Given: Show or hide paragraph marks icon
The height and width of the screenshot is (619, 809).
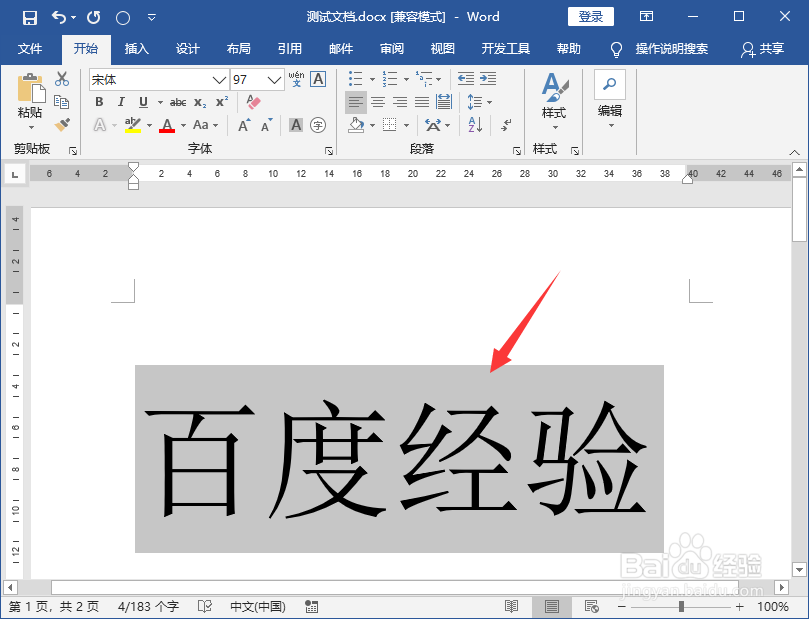Looking at the screenshot, I should [506, 125].
